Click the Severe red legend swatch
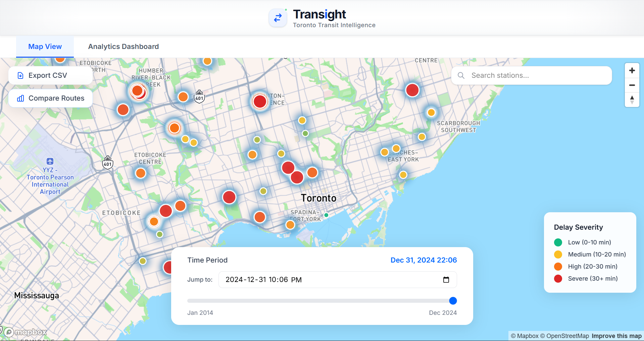Screen dimensions: 644x341 pyautogui.click(x=558, y=278)
